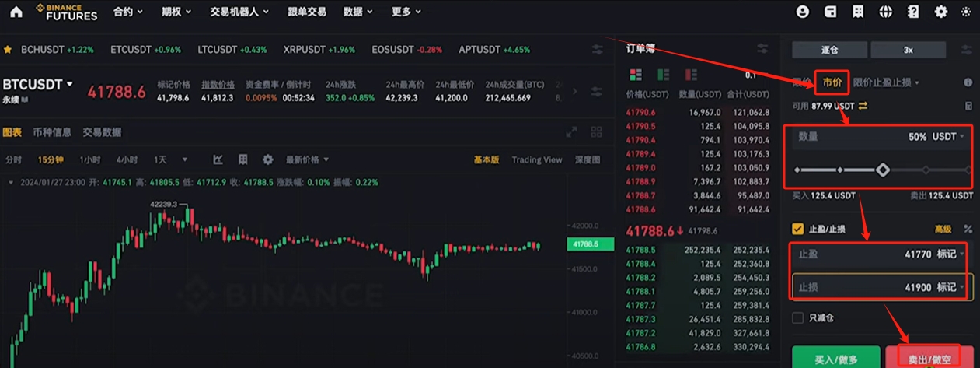This screenshot has width=980, height=368.
Task: Select the 基本版 chart mode
Action: coord(487,159)
